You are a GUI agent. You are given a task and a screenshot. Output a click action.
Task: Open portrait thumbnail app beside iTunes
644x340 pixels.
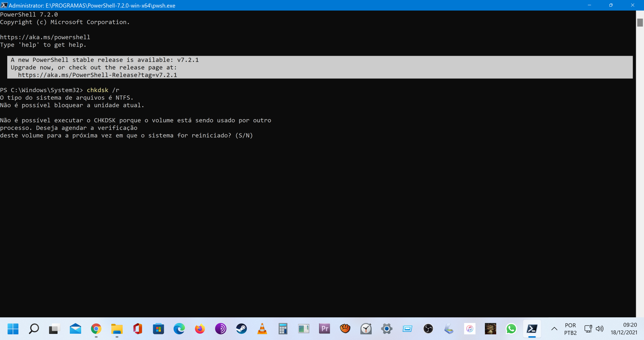490,329
